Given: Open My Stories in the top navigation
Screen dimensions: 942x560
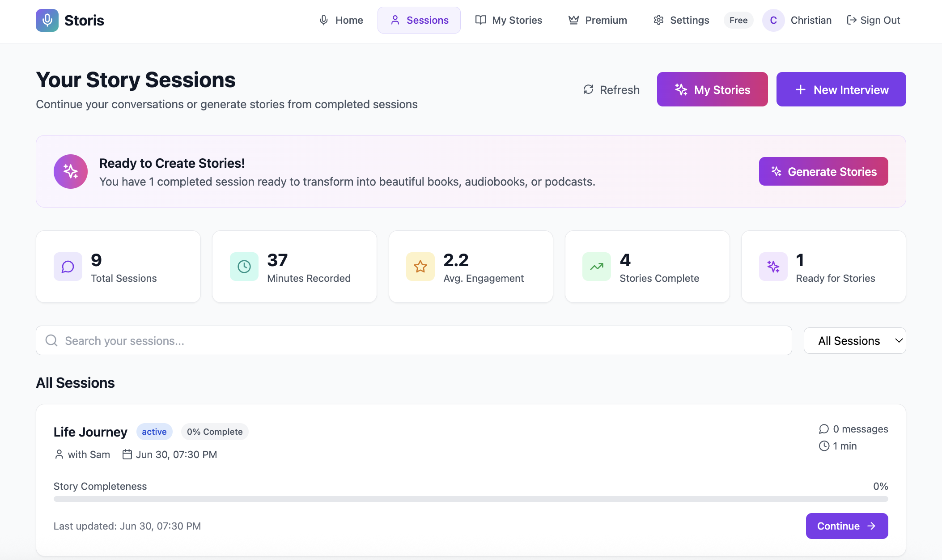Looking at the screenshot, I should (509, 20).
